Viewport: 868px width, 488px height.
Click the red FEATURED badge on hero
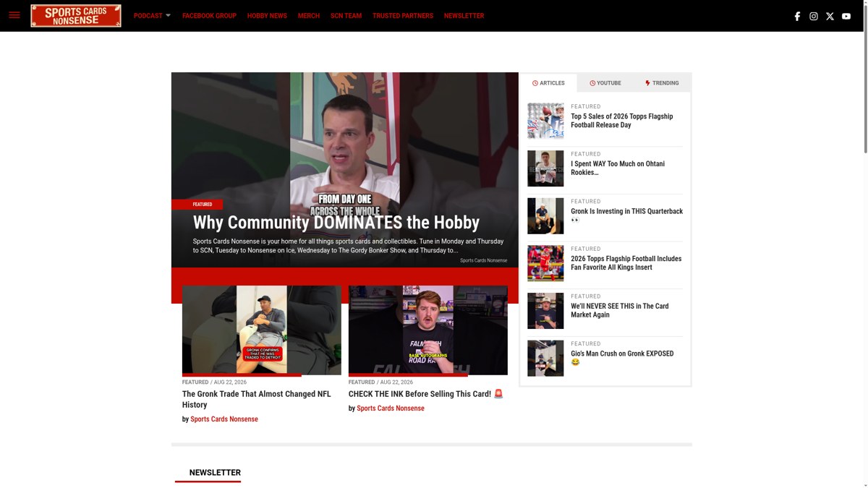[197, 205]
